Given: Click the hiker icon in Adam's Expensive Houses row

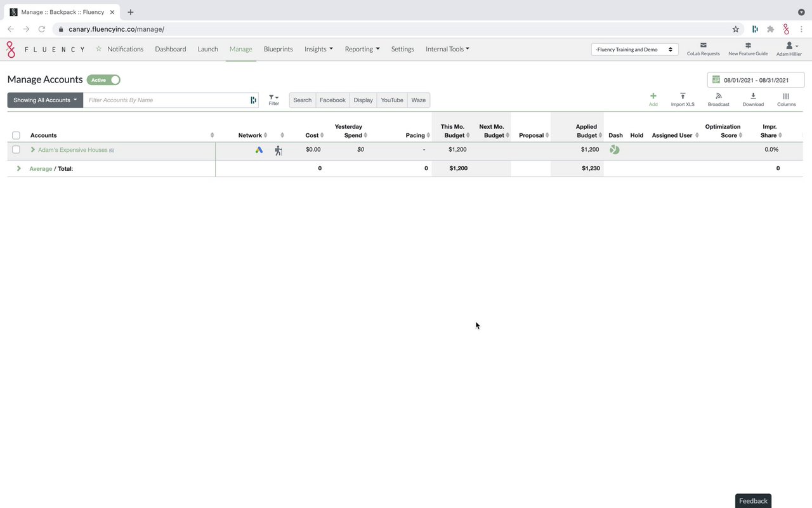Looking at the screenshot, I should pyautogui.click(x=278, y=150).
